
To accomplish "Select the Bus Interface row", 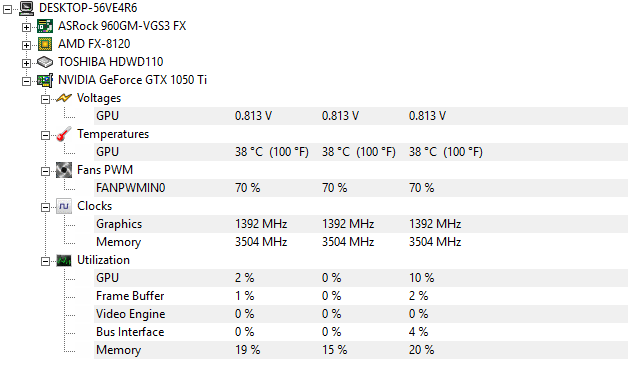I will click(x=361, y=332).
